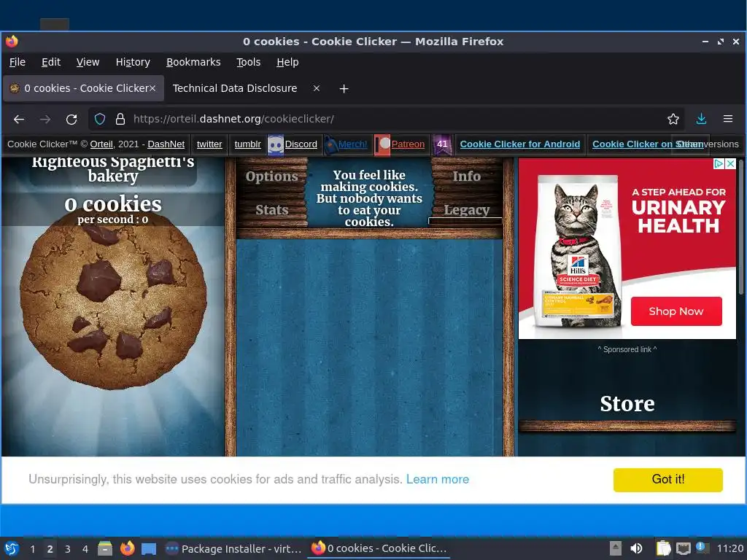This screenshot has height=560, width=747.
Task: Open the Discord text link
Action: [301, 144]
